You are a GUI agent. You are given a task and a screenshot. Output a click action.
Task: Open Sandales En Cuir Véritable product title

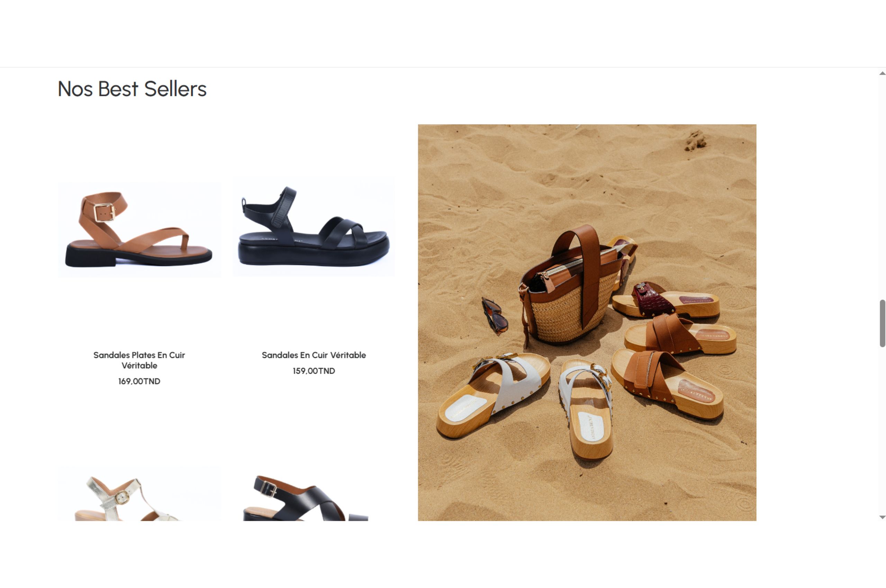pyautogui.click(x=314, y=355)
